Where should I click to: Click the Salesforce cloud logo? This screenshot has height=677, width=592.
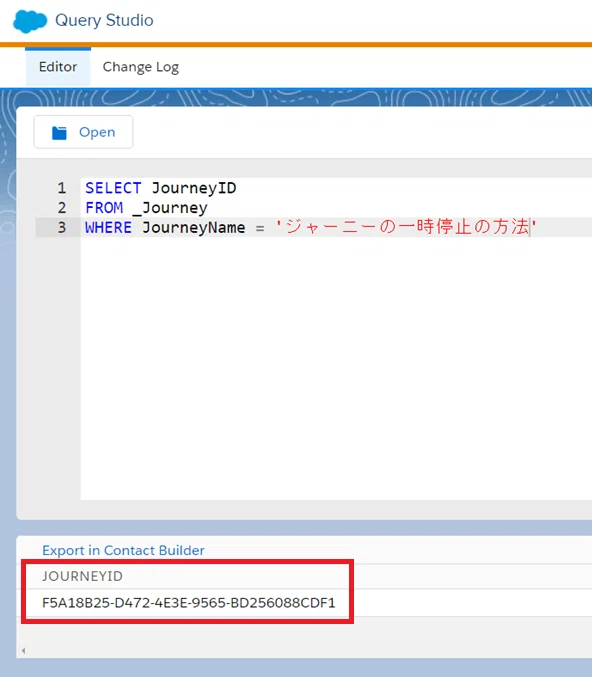coord(30,21)
